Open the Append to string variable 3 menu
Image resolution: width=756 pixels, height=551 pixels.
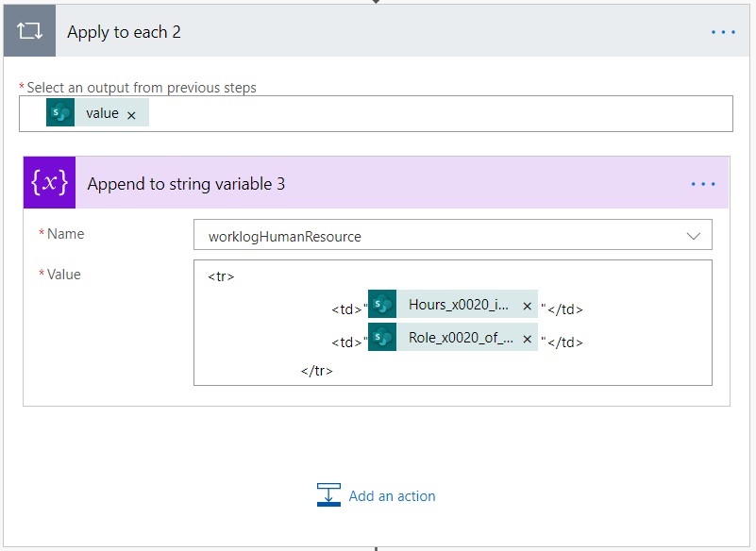pos(703,183)
